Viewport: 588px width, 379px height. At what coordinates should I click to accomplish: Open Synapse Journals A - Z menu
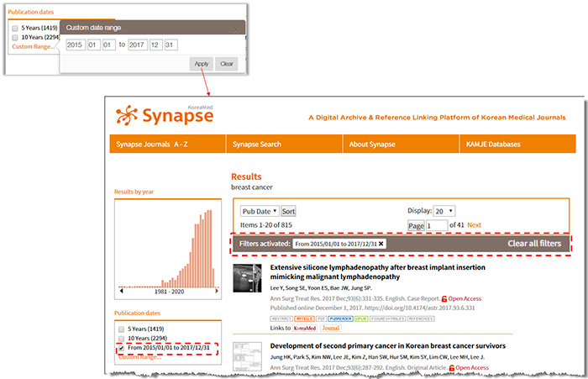click(167, 144)
